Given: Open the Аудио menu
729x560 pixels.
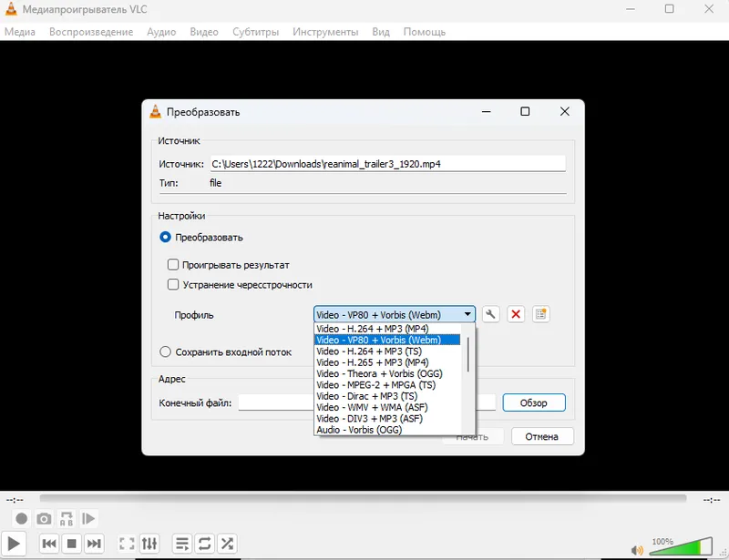Looking at the screenshot, I should [161, 32].
